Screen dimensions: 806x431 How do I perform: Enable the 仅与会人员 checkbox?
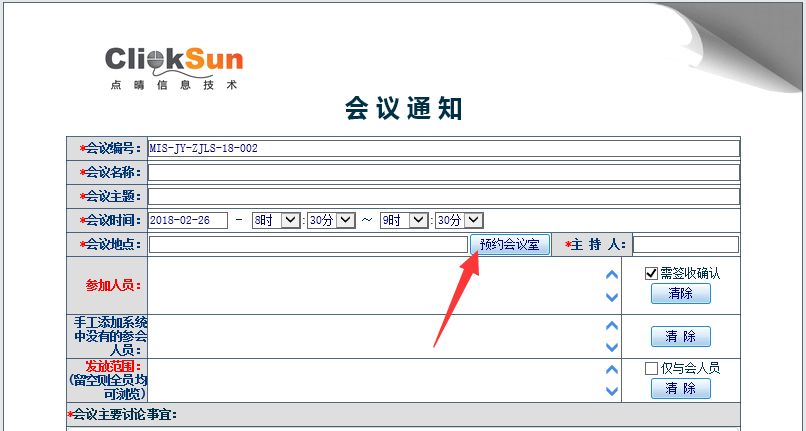[652, 368]
